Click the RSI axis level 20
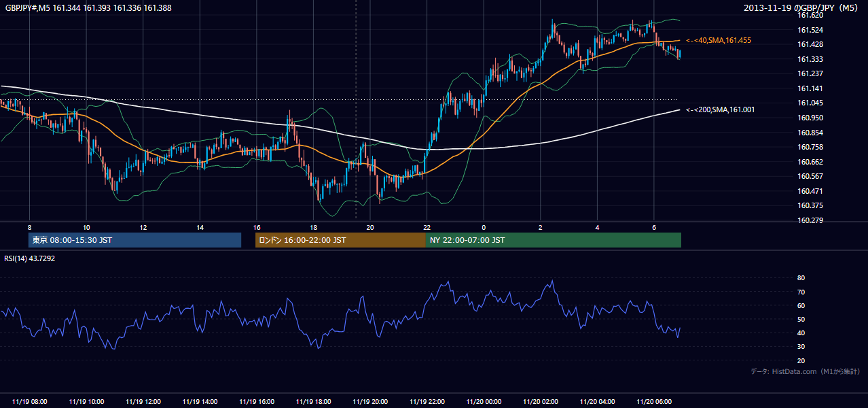Viewport: 868px width, 408px height. 801,360
